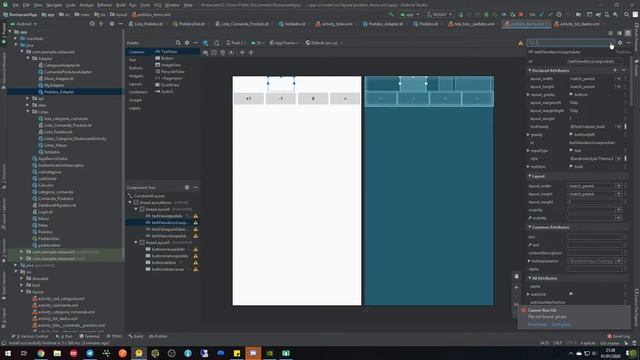Select Layouts category in Palette

[136, 84]
